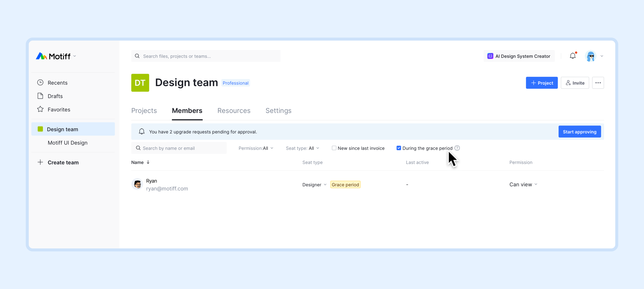Click the Recents clock icon
Screen dimensions: 644x289
pos(40,82)
